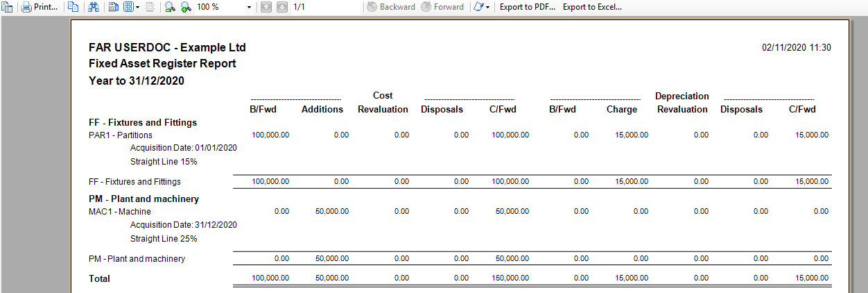Click the Cost column group heading
This screenshot has width=868, height=293.
[383, 95]
